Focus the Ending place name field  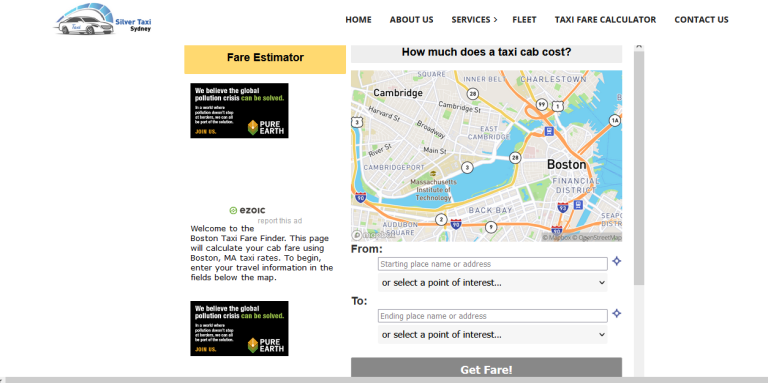[x=493, y=316]
